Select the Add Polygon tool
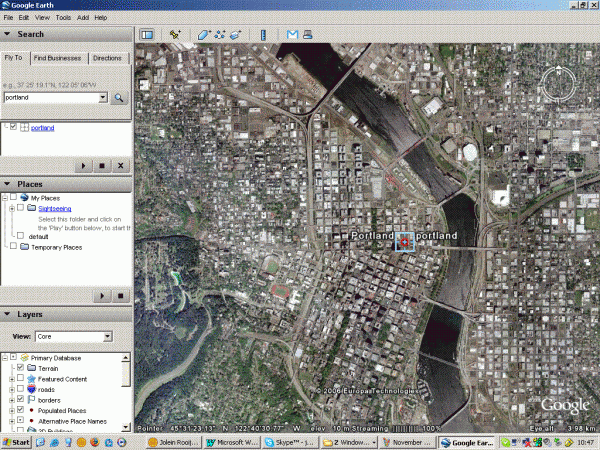 (203, 34)
